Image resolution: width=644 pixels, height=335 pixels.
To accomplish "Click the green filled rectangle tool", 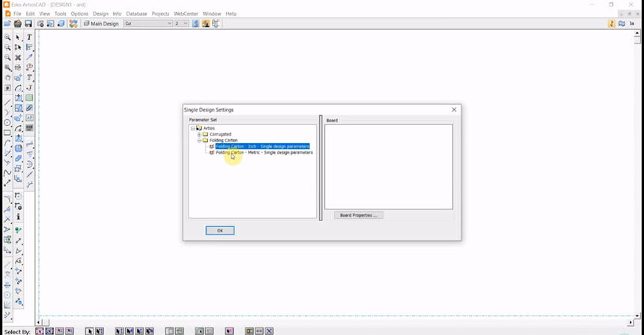I will coord(29,97).
